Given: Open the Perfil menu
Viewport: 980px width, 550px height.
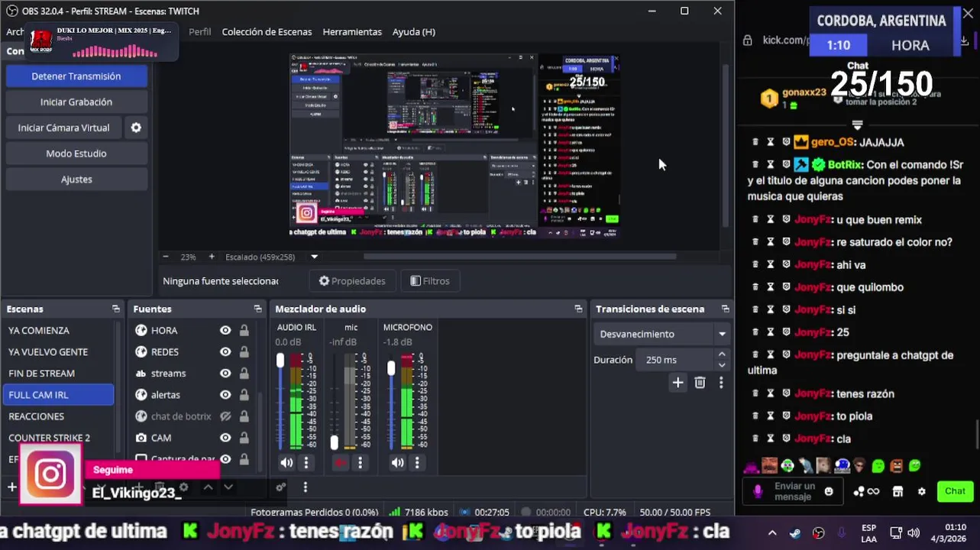Looking at the screenshot, I should click(x=199, y=31).
